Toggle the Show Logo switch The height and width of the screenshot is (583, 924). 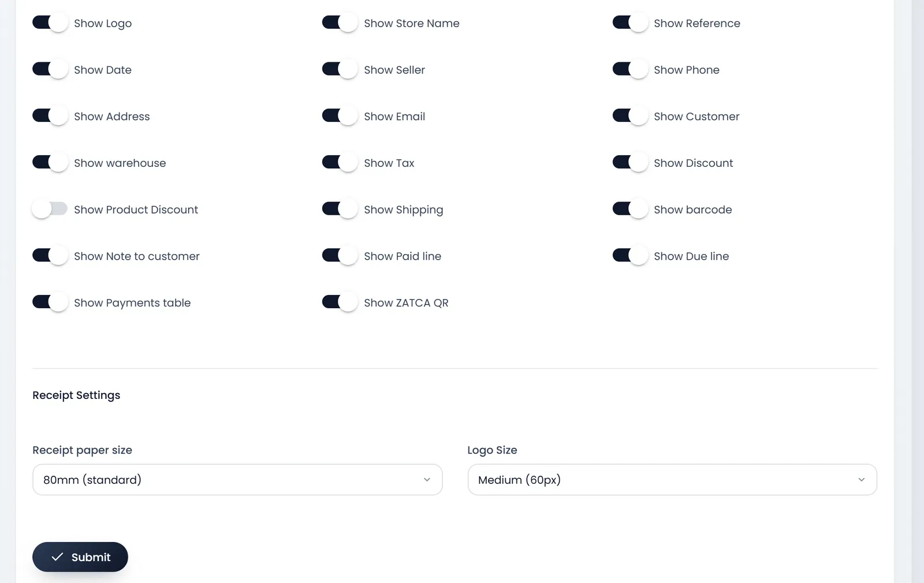coord(50,23)
